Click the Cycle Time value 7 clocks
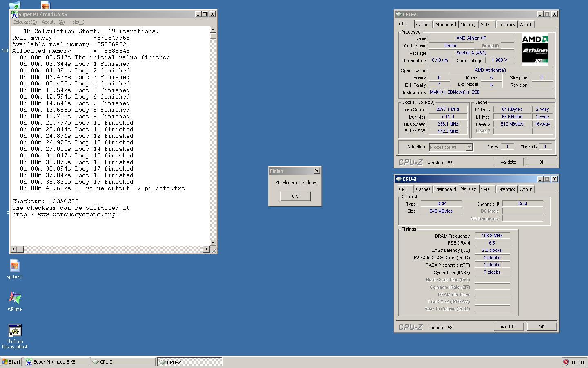 pos(492,272)
